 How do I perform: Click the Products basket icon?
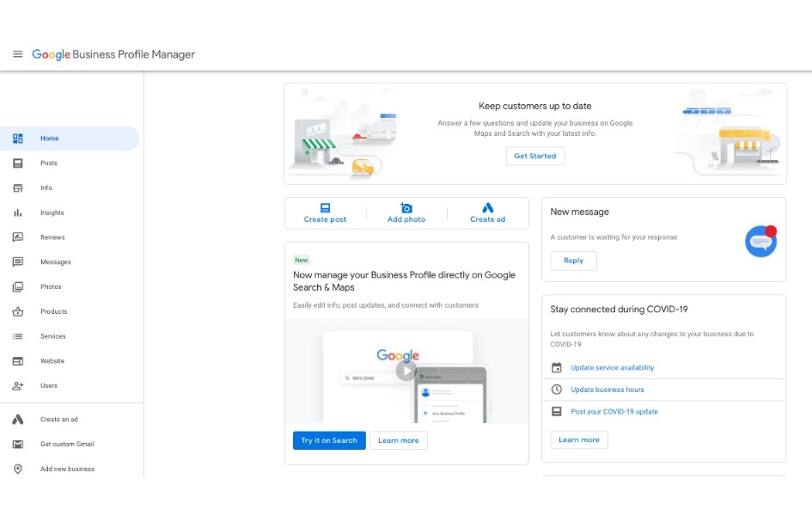(17, 311)
